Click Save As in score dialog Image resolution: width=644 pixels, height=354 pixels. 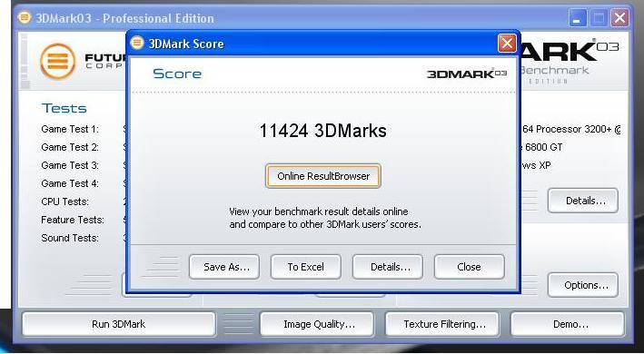[224, 267]
